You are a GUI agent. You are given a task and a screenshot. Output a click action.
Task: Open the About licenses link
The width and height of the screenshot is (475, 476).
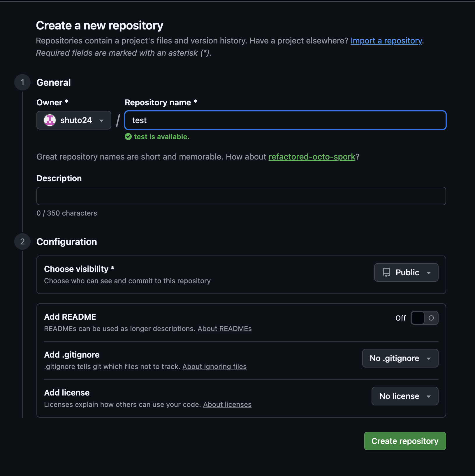[227, 405]
